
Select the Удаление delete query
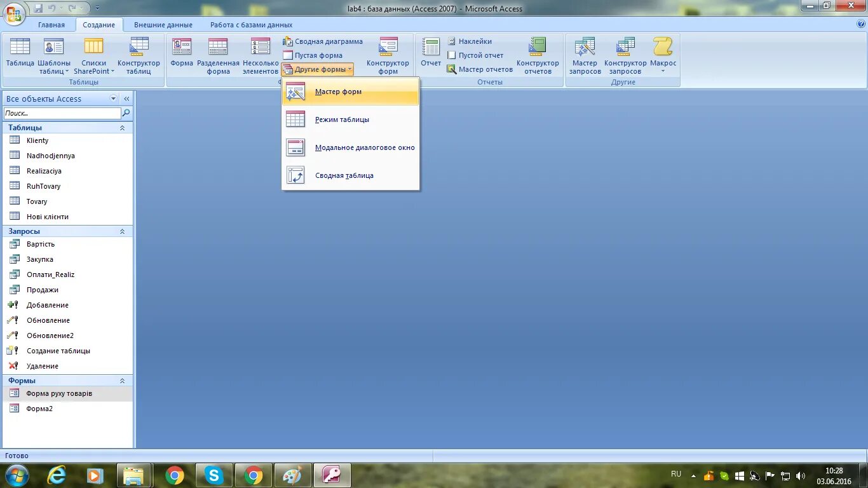pos(67,366)
